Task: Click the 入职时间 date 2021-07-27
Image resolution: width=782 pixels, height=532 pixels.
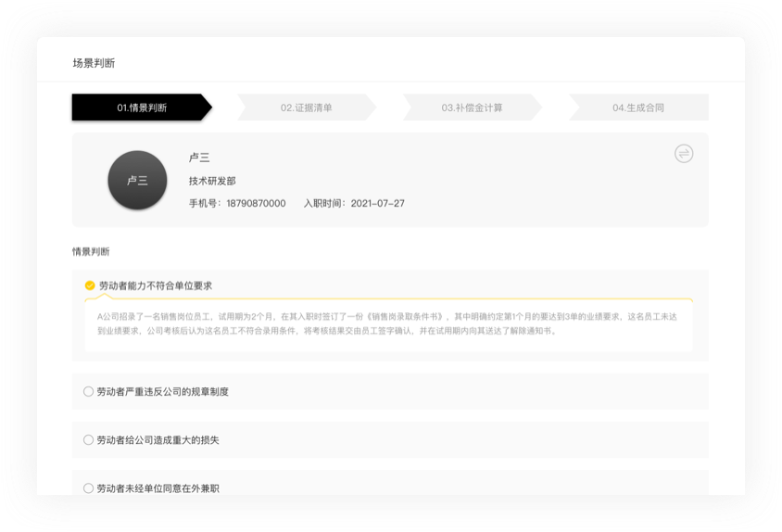Action: coord(377,204)
